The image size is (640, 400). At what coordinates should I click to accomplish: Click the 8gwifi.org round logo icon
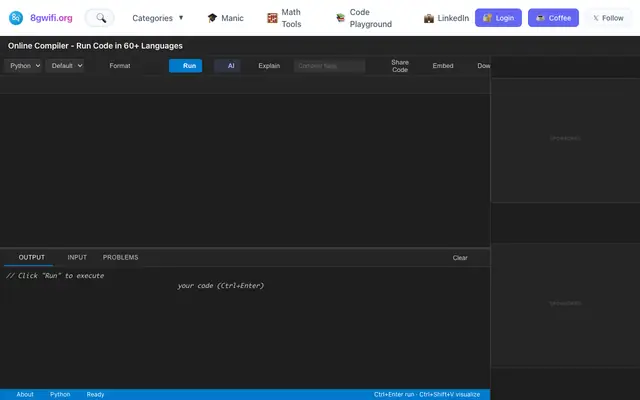click(x=16, y=18)
